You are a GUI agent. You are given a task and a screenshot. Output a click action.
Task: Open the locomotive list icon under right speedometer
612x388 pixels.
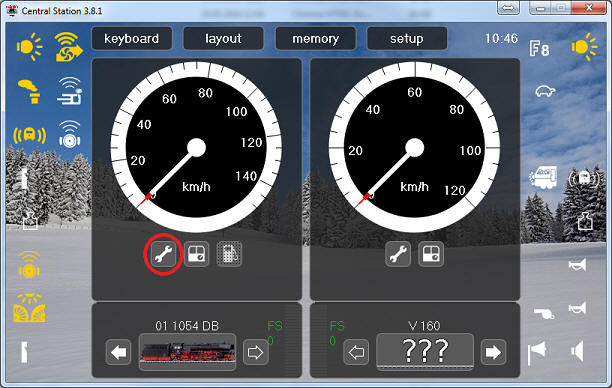pyautogui.click(x=431, y=254)
